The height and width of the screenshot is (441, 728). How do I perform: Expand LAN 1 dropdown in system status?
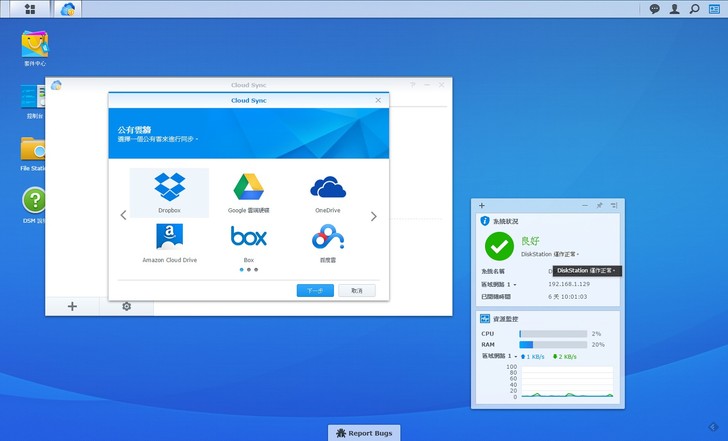tap(516, 285)
